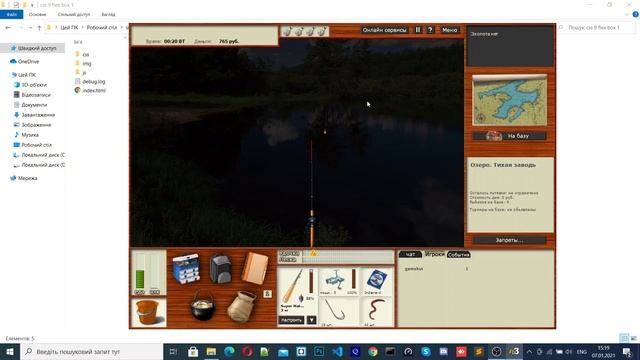This screenshot has height=360, width=640.
Task: Click the rod wear indicator bar
Action: pyautogui.click(x=311, y=281)
